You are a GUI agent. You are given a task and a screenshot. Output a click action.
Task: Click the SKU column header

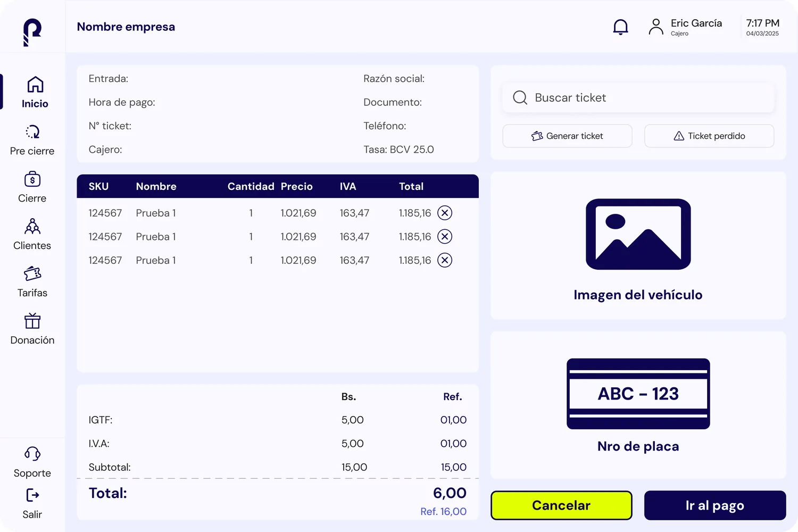click(98, 186)
